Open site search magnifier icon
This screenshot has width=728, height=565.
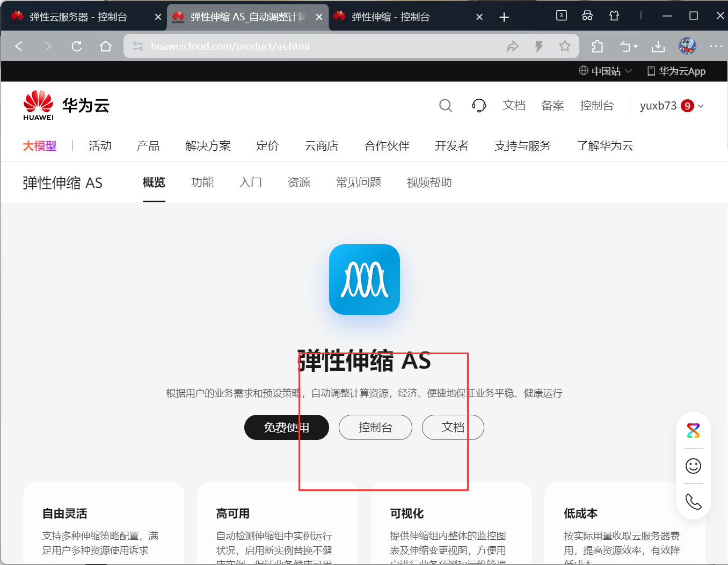pyautogui.click(x=446, y=106)
